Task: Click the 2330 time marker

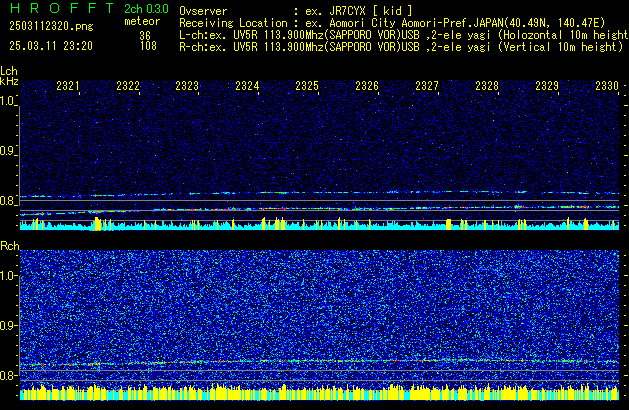Action: 607,86
